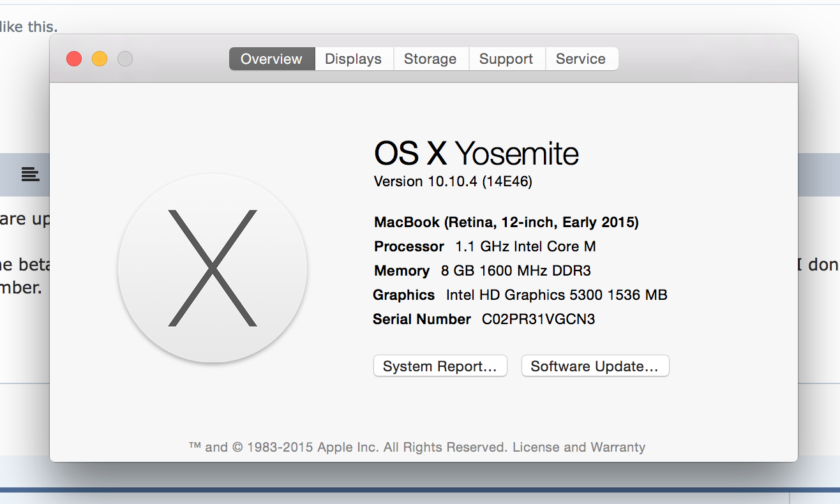
Task: Click the OS X Yosemite title
Action: pyautogui.click(x=476, y=153)
